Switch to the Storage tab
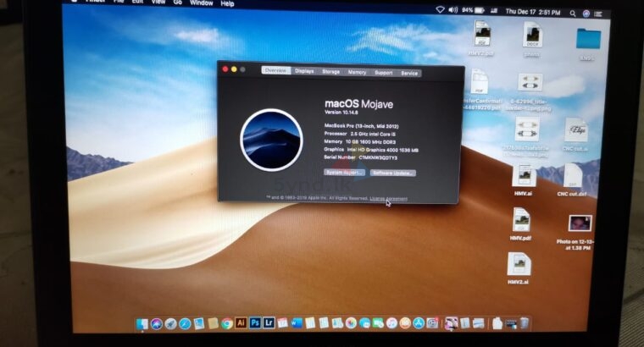Screen dimensions: 644x347 pos(330,71)
